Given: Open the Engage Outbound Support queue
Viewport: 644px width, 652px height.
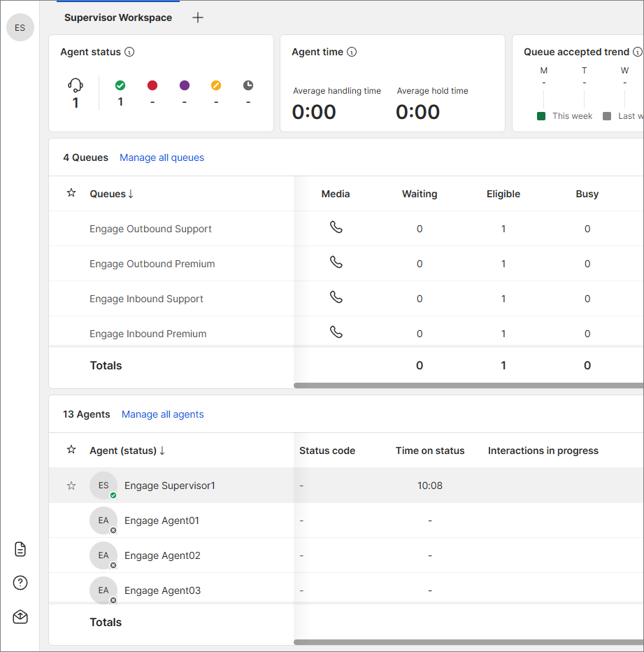Looking at the screenshot, I should [150, 229].
